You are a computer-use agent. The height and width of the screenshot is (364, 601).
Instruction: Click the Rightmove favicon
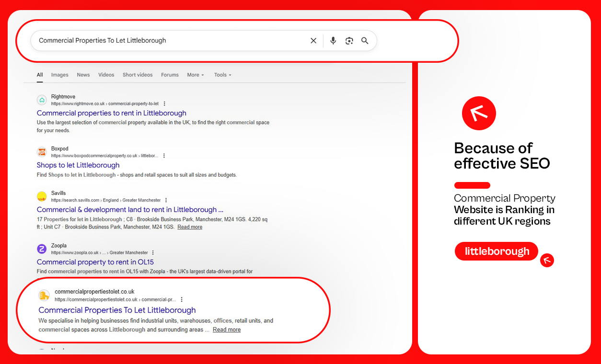click(x=42, y=100)
